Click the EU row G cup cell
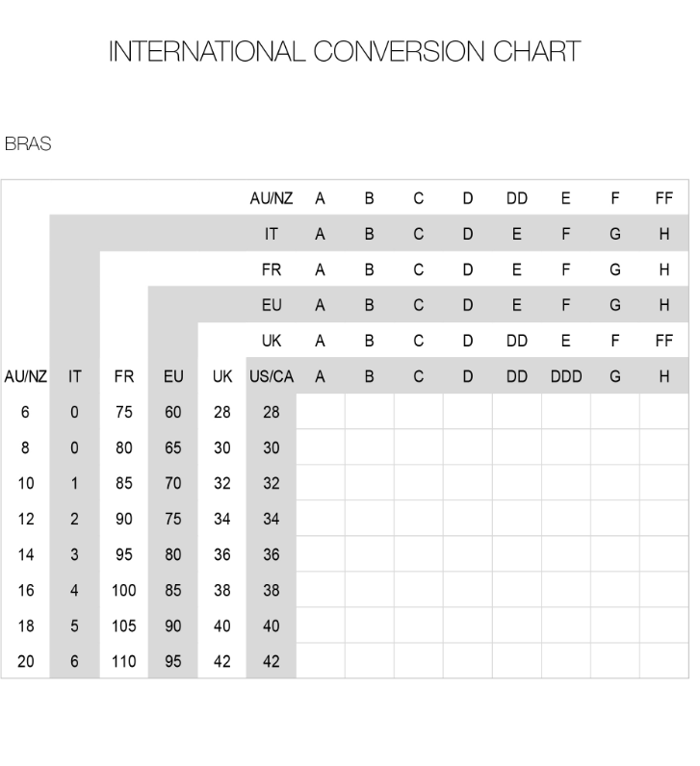Image resolution: width=700 pixels, height=766 pixels. pyautogui.click(x=615, y=305)
